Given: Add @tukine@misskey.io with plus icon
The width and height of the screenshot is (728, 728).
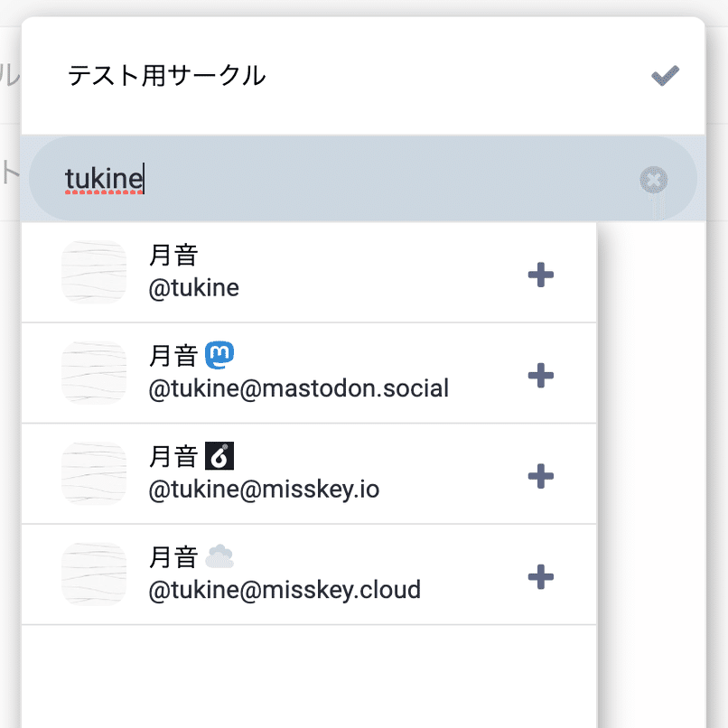Looking at the screenshot, I should pyautogui.click(x=540, y=475).
